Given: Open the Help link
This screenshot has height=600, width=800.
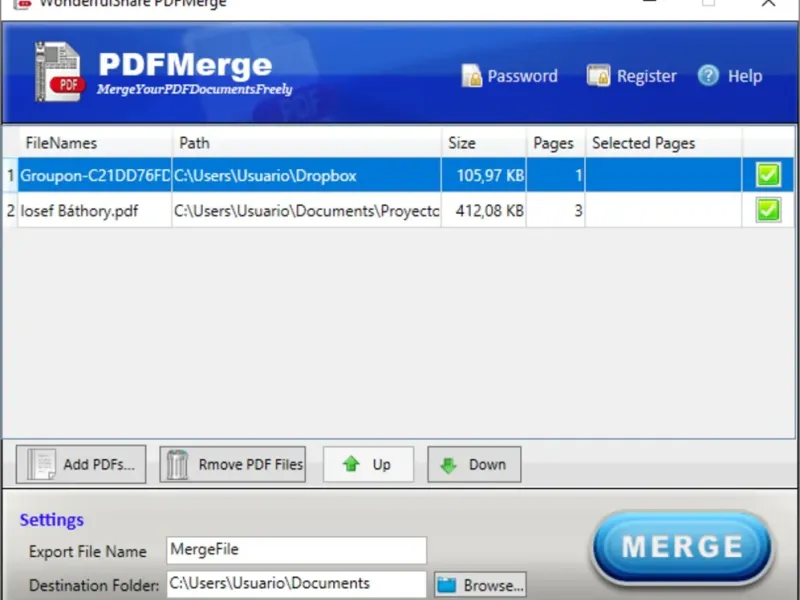Looking at the screenshot, I should click(x=730, y=76).
